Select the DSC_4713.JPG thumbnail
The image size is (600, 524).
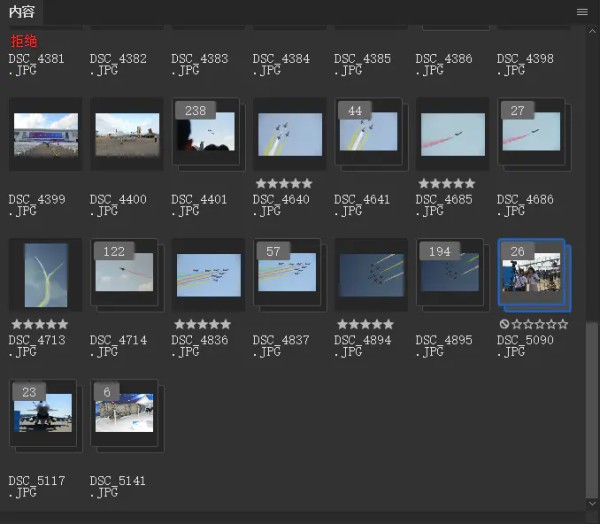[x=46, y=275]
